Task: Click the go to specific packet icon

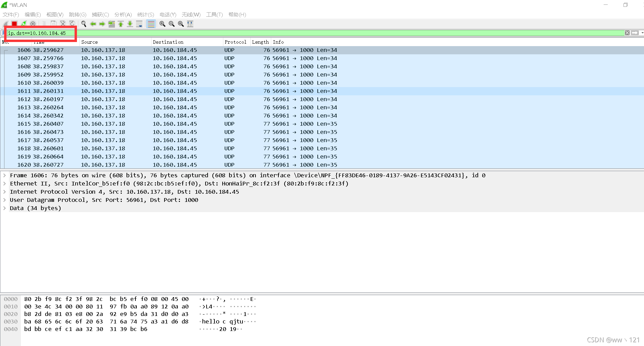Action: pyautogui.click(x=111, y=24)
